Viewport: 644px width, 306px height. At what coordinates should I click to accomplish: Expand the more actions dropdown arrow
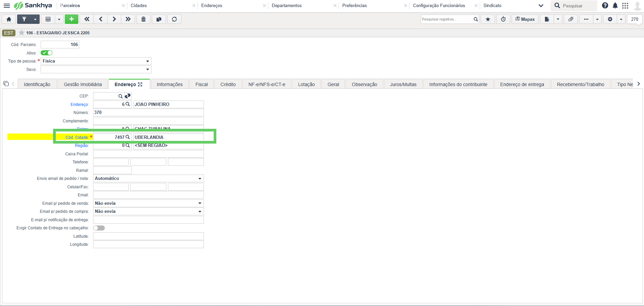tap(597, 19)
